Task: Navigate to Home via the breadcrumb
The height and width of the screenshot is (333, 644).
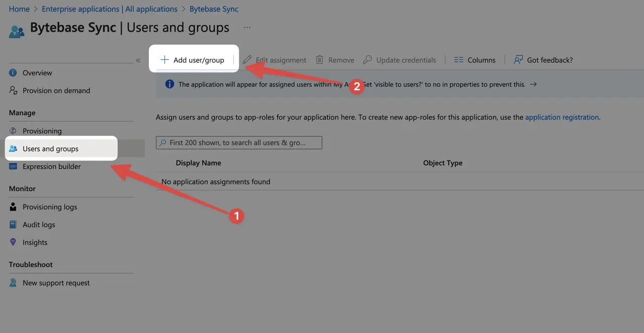Action: [x=19, y=9]
